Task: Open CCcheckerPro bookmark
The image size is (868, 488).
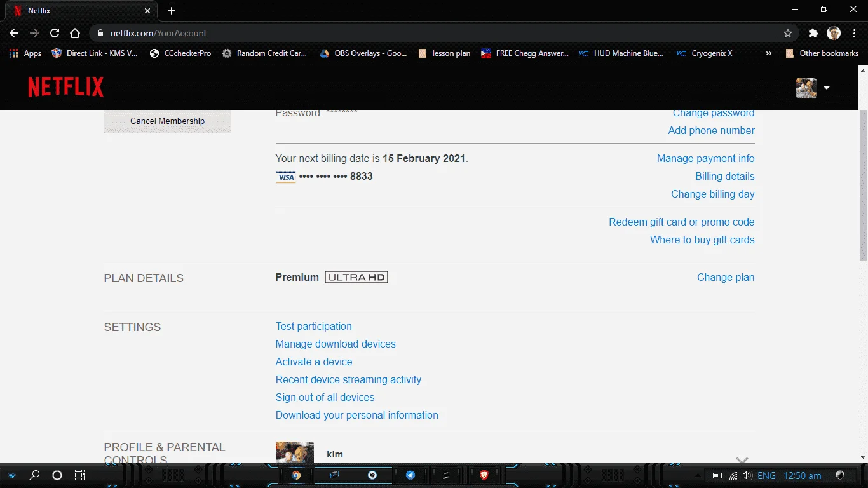Action: (180, 53)
